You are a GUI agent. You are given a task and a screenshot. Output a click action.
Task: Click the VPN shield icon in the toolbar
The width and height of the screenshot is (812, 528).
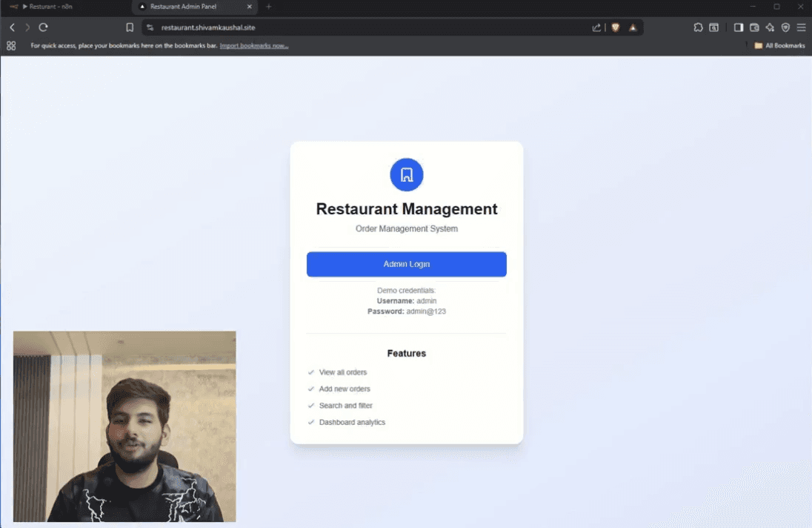point(785,27)
